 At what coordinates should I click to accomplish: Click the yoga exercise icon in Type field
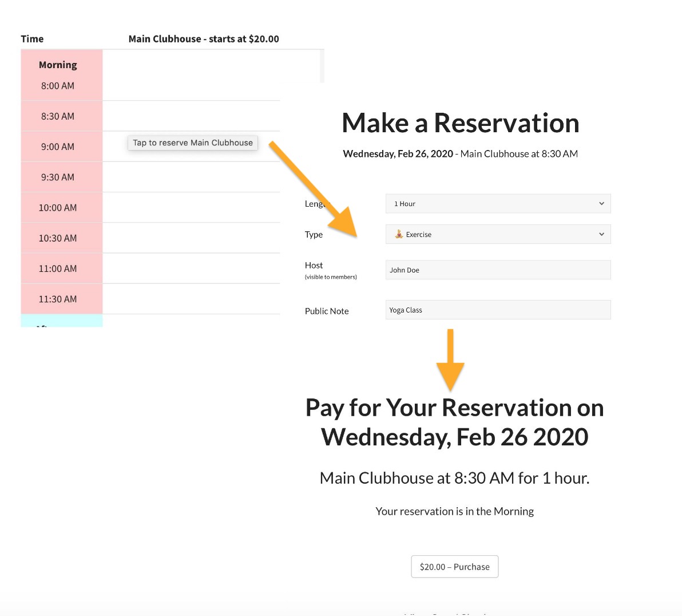(x=399, y=234)
